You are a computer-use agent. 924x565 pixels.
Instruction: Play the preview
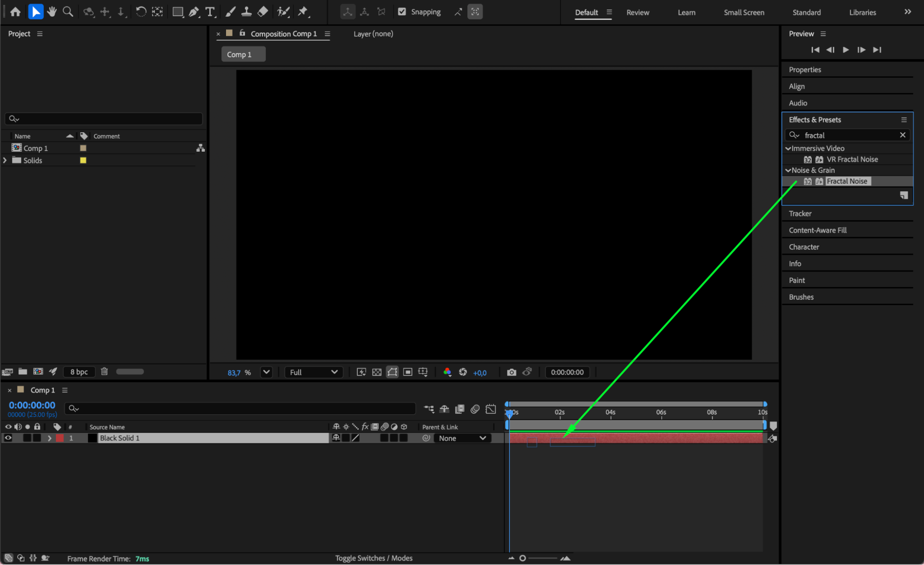pyautogui.click(x=845, y=49)
